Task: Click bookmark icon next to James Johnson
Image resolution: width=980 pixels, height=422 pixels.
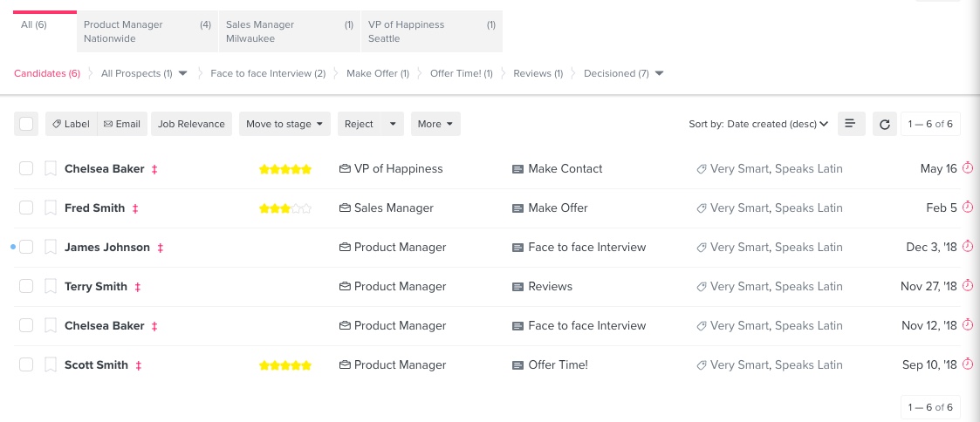Action: click(51, 248)
